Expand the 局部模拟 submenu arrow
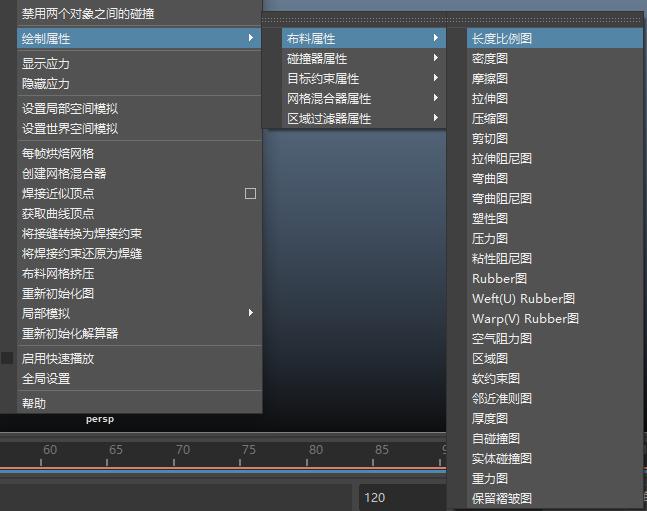This screenshot has width=647, height=511. click(250, 313)
